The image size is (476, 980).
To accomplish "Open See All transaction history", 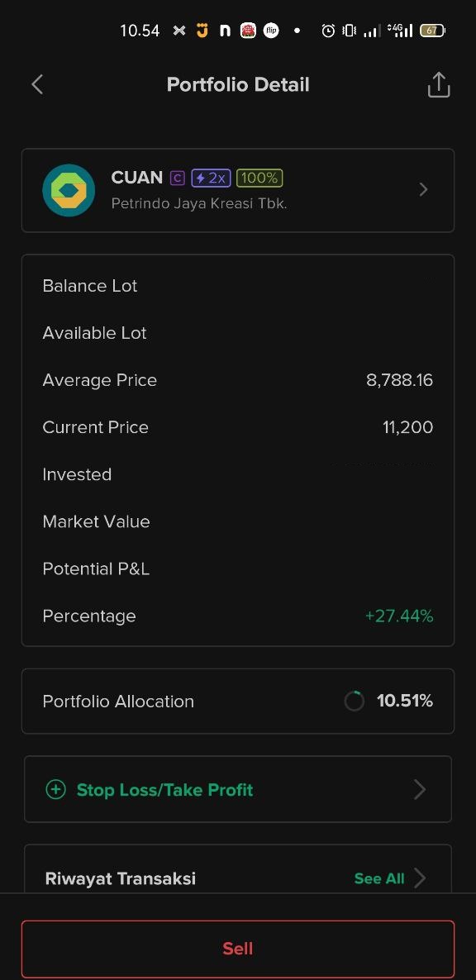I will tap(379, 878).
